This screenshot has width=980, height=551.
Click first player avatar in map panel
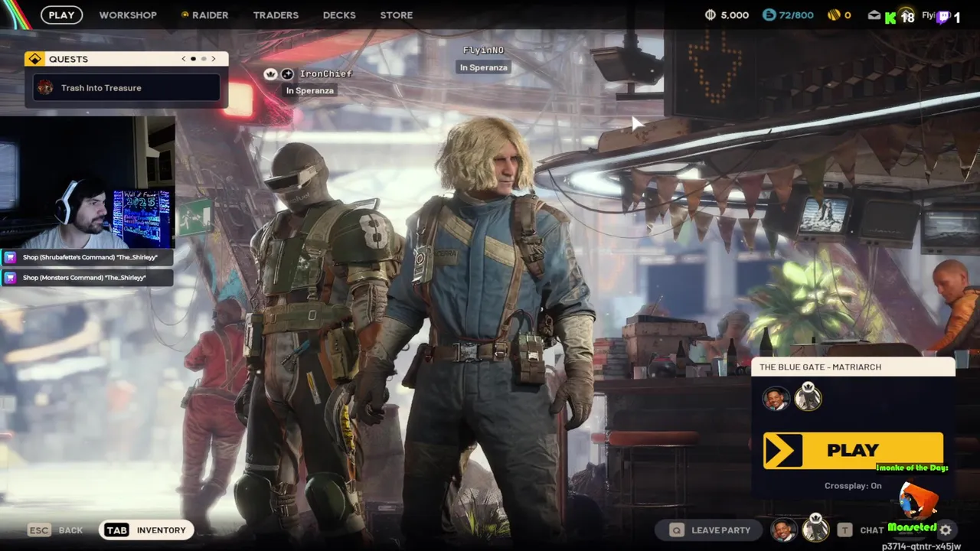[776, 398]
